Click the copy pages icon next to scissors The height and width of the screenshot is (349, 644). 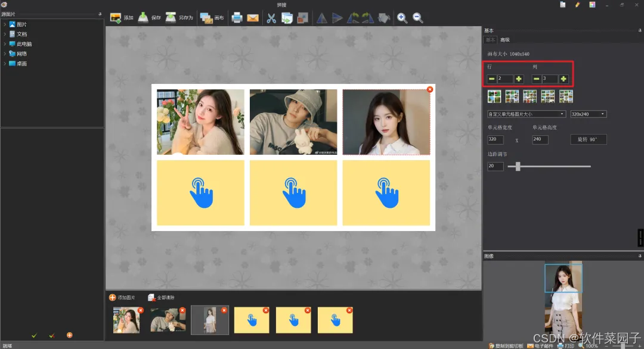287,18
